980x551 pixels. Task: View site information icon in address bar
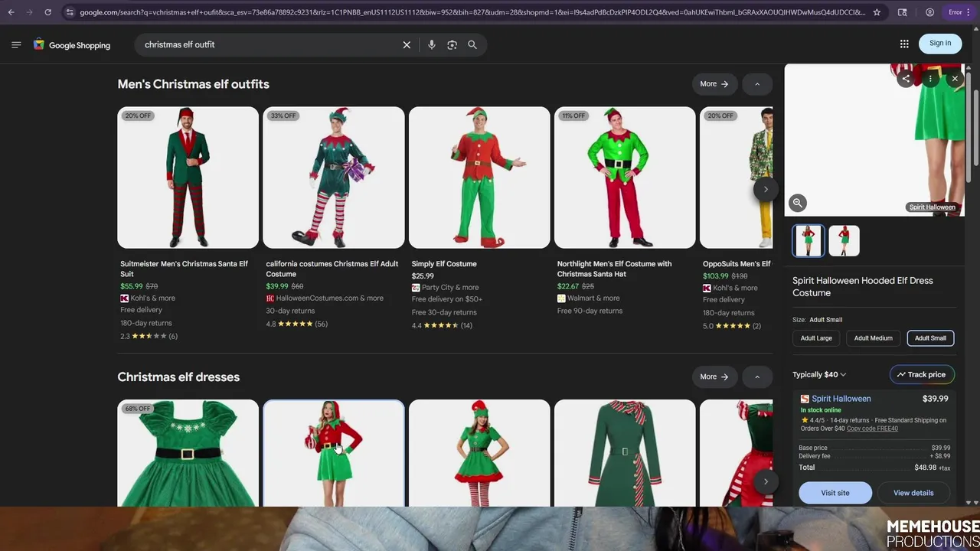(x=70, y=12)
